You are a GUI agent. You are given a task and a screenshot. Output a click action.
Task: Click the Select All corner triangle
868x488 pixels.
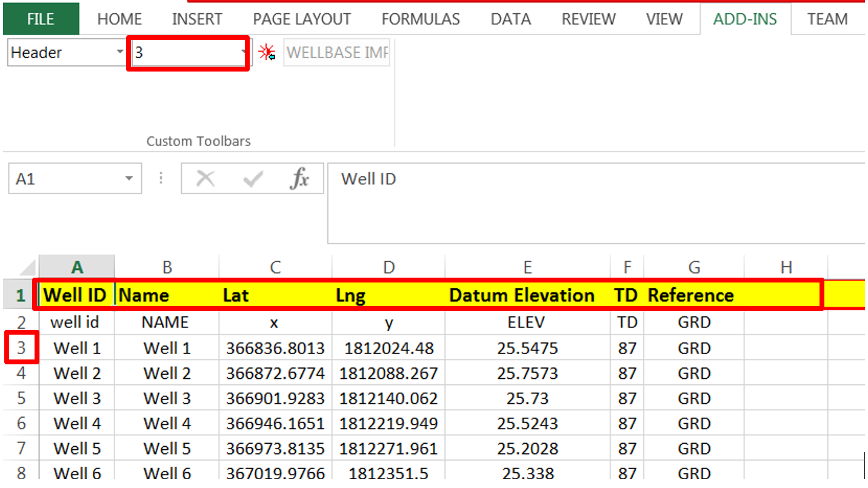click(28, 267)
